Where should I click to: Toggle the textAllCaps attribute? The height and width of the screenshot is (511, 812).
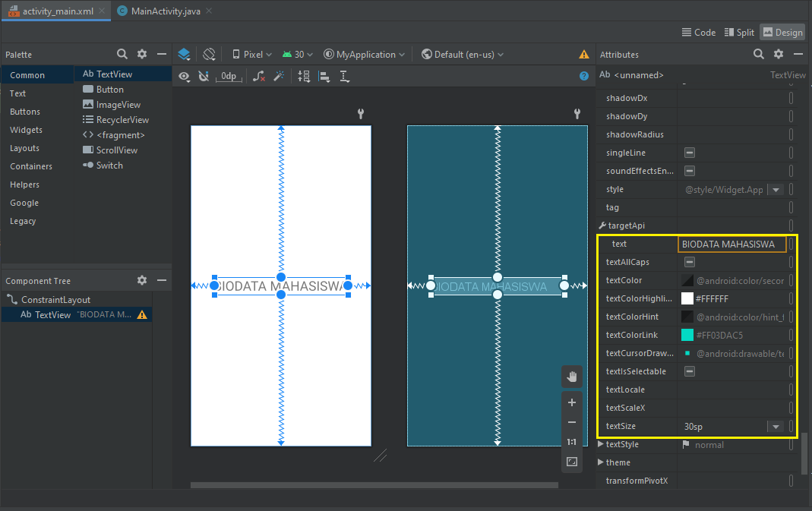pos(690,262)
